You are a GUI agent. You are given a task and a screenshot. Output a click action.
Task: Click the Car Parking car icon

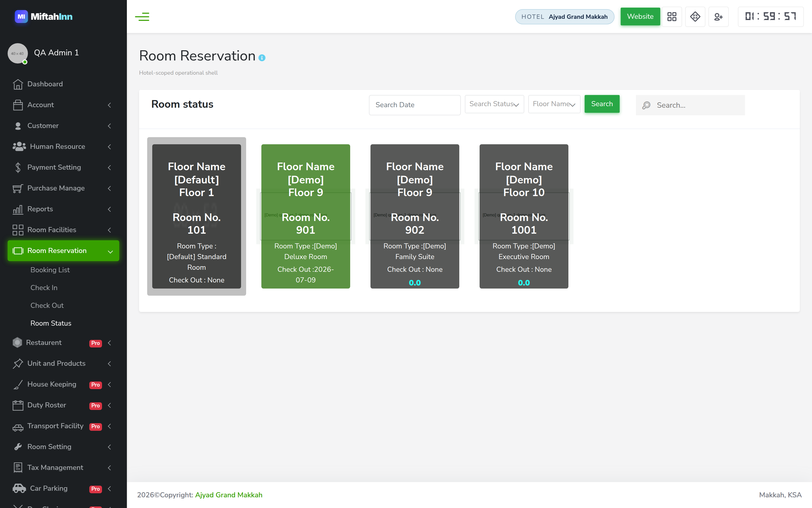click(x=19, y=488)
